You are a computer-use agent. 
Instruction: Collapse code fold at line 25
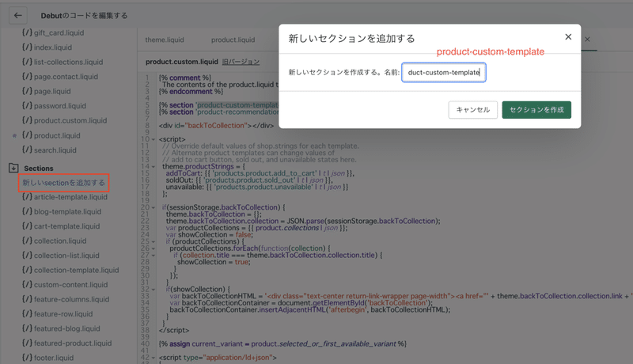coord(154,241)
